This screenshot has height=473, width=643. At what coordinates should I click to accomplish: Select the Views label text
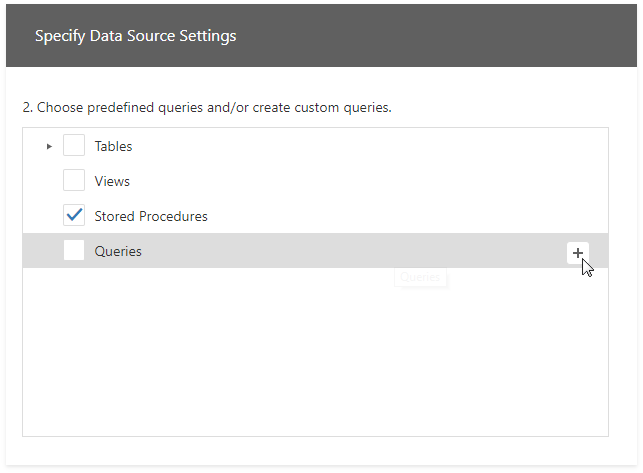click(112, 182)
